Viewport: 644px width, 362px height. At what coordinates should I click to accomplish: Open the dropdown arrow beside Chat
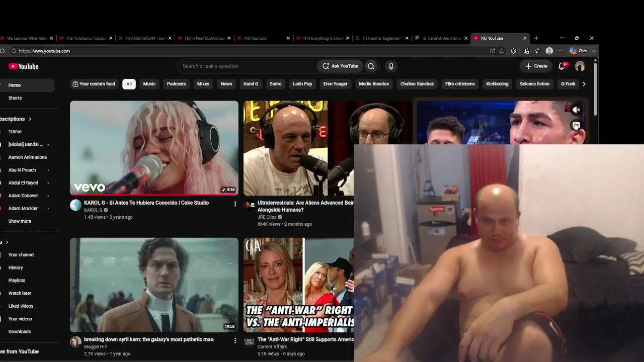[x=594, y=51]
